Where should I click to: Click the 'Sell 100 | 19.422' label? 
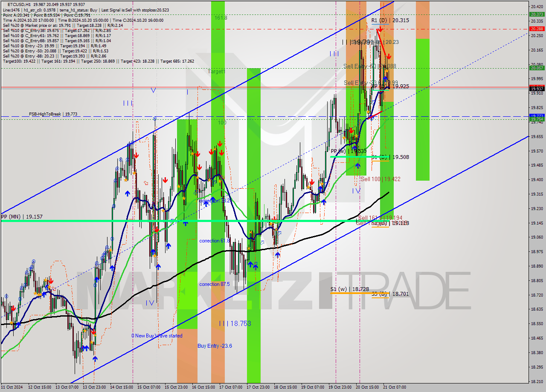pyautogui.click(x=380, y=179)
